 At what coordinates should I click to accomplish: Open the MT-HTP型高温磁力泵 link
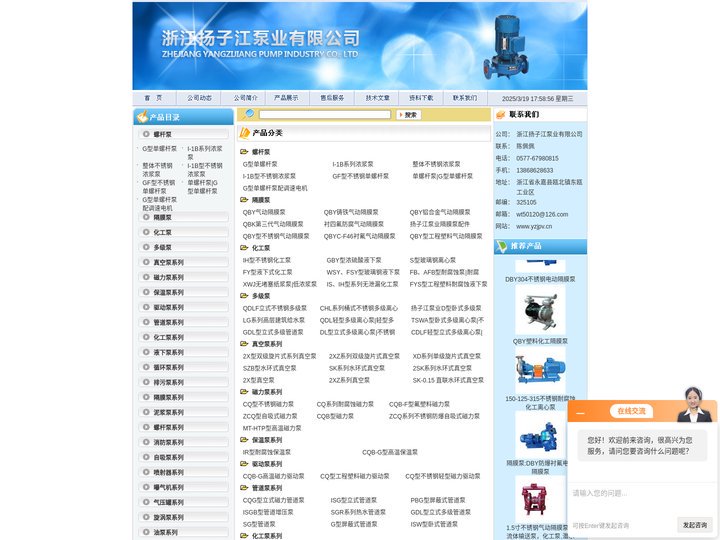272,428
